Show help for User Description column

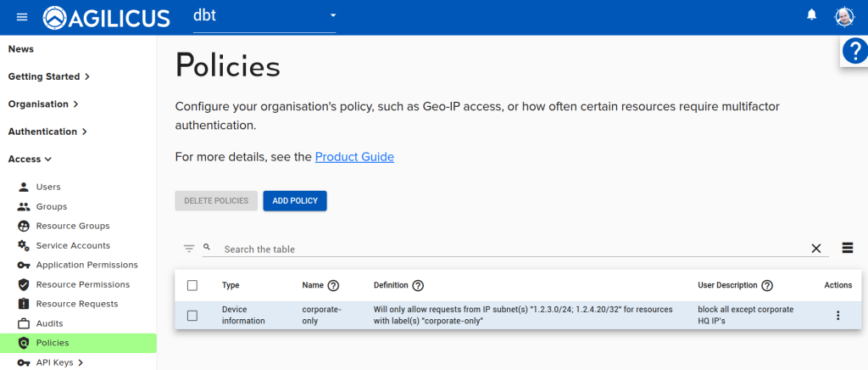[x=766, y=286]
